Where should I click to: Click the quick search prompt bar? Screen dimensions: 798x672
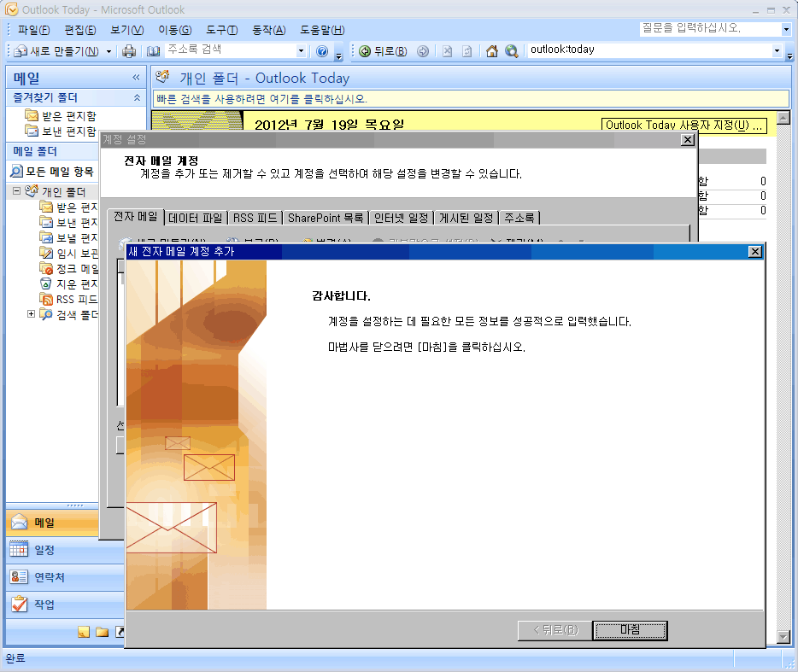(472, 99)
